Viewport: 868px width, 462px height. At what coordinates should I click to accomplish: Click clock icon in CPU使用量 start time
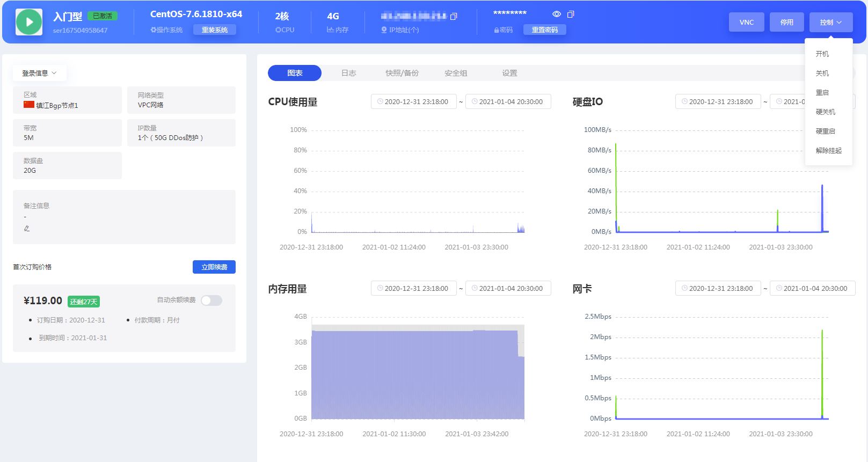coord(380,101)
